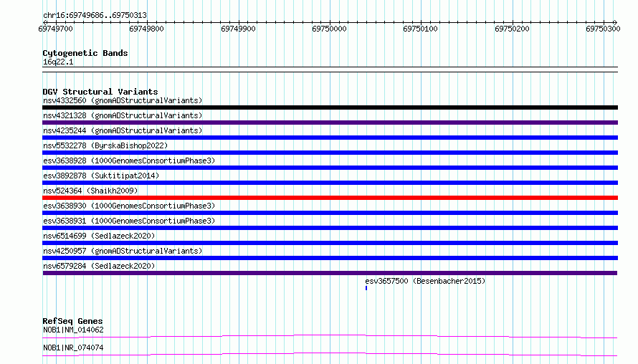The height and width of the screenshot is (364, 638).
Task: Click the blue bar for nsv4235244
Action: (x=330, y=138)
